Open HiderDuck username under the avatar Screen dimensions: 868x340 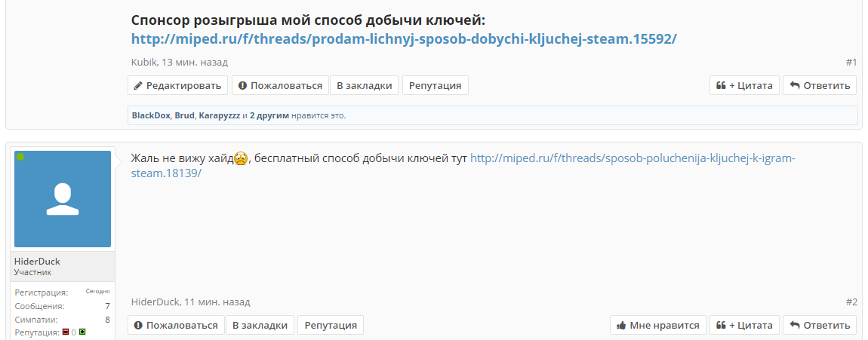[37, 262]
